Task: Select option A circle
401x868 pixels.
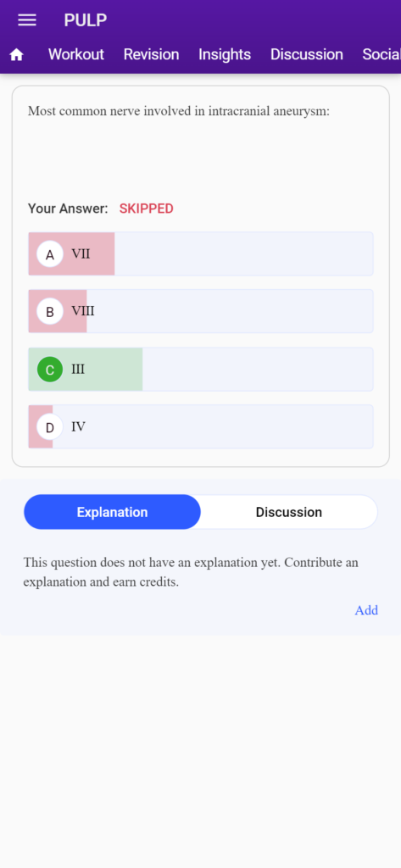Action: (x=50, y=254)
